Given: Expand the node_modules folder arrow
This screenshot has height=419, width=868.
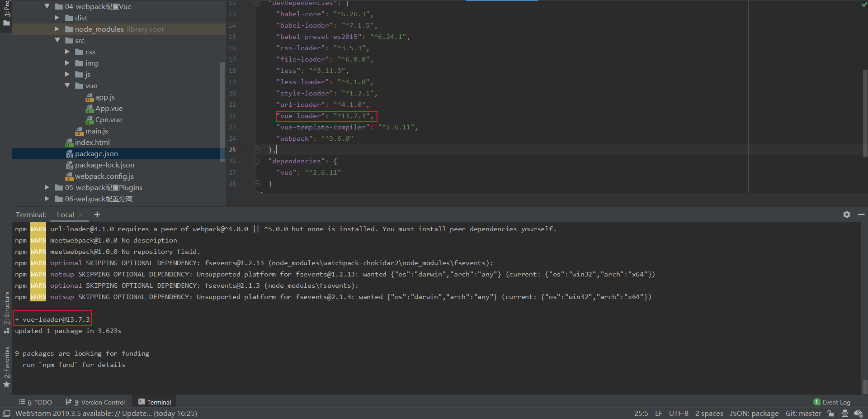Looking at the screenshot, I should click(57, 29).
